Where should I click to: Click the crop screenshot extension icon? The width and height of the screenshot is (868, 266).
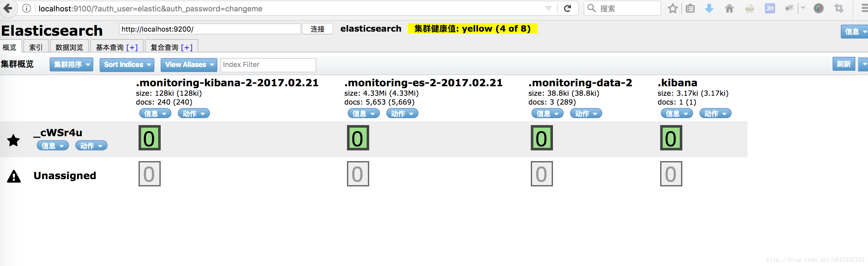tap(839, 9)
